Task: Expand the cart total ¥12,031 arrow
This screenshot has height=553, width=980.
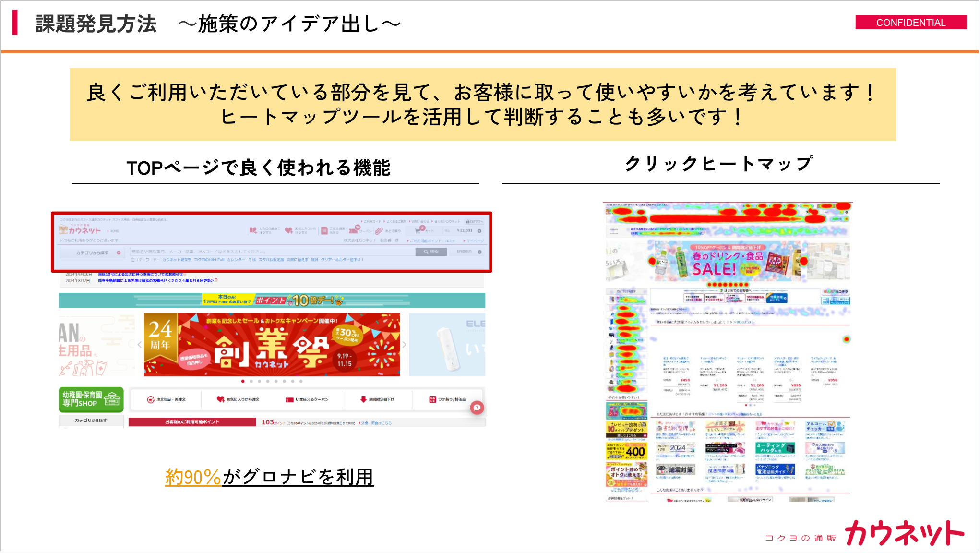Action: click(479, 231)
